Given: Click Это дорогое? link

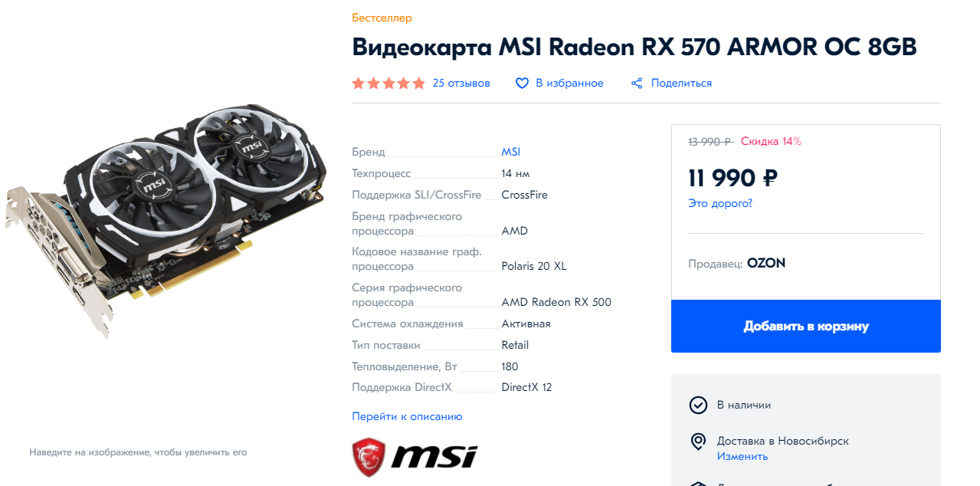Looking at the screenshot, I should [720, 203].
